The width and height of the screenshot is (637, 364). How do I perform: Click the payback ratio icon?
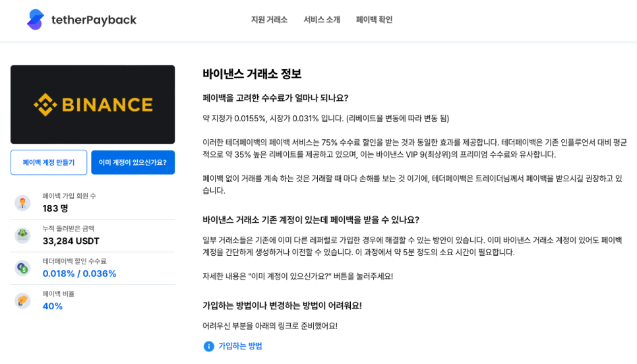coord(22,301)
